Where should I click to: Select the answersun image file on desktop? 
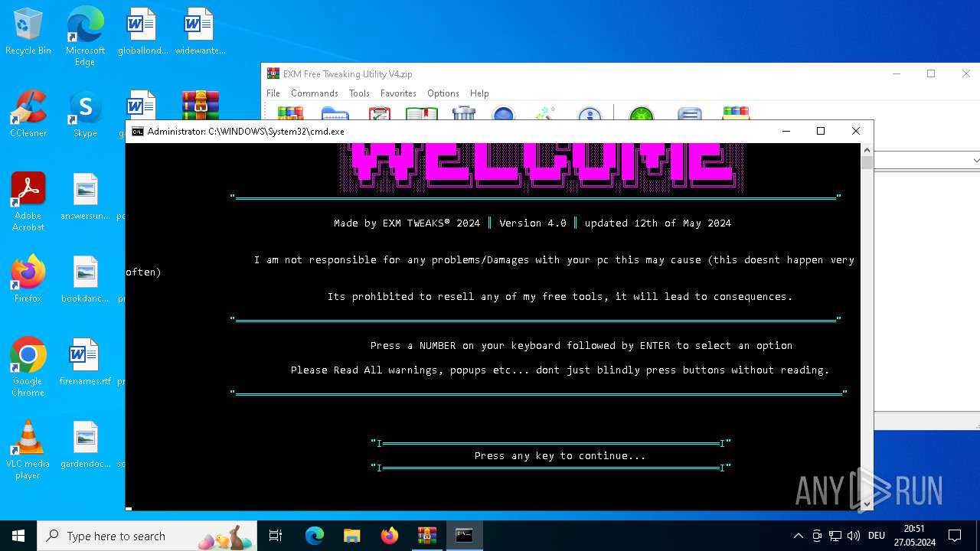(85, 197)
